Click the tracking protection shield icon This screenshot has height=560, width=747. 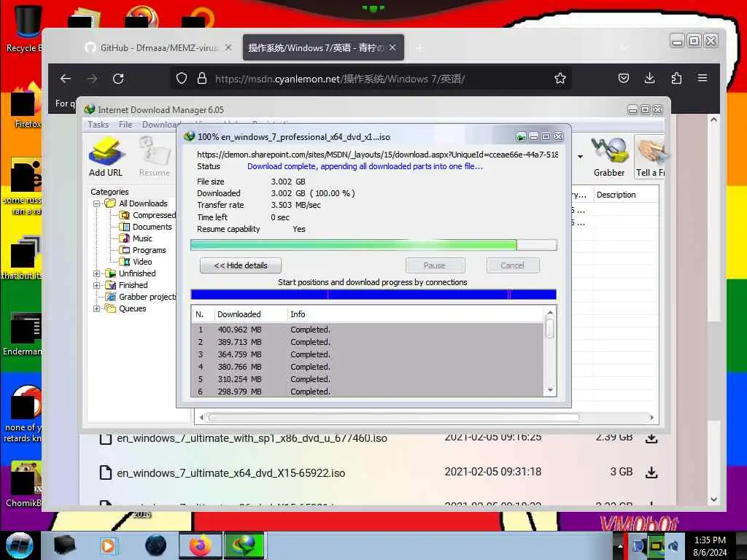point(182,79)
